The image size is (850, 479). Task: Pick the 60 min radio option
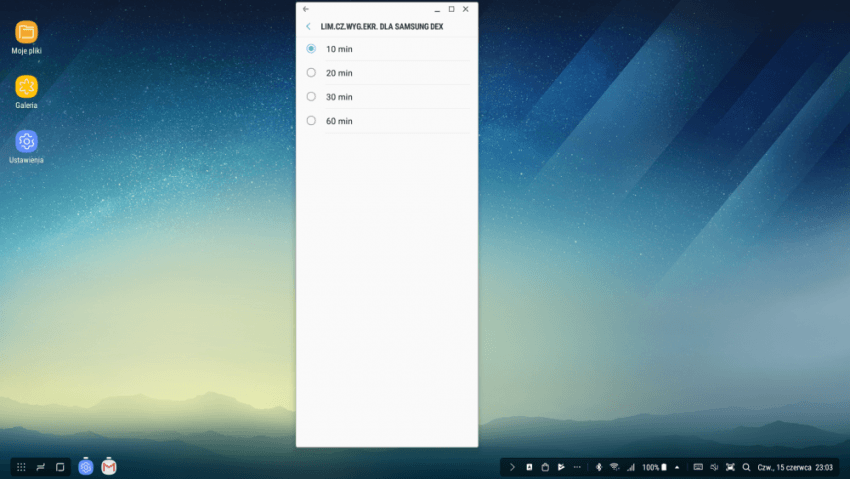tap(311, 121)
